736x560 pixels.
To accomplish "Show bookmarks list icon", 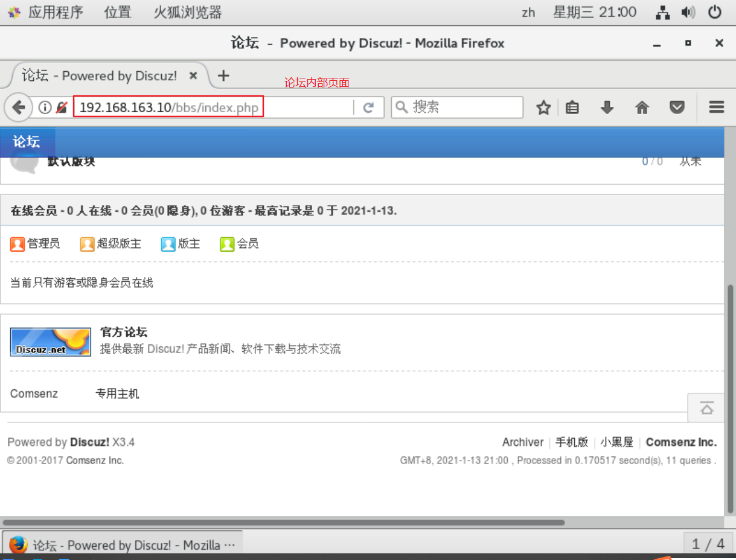I will point(572,107).
